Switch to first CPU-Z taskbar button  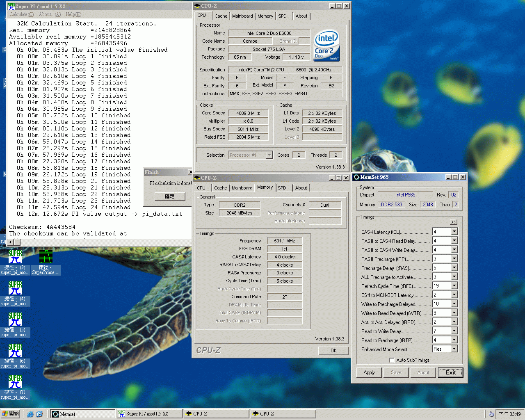tap(216, 414)
